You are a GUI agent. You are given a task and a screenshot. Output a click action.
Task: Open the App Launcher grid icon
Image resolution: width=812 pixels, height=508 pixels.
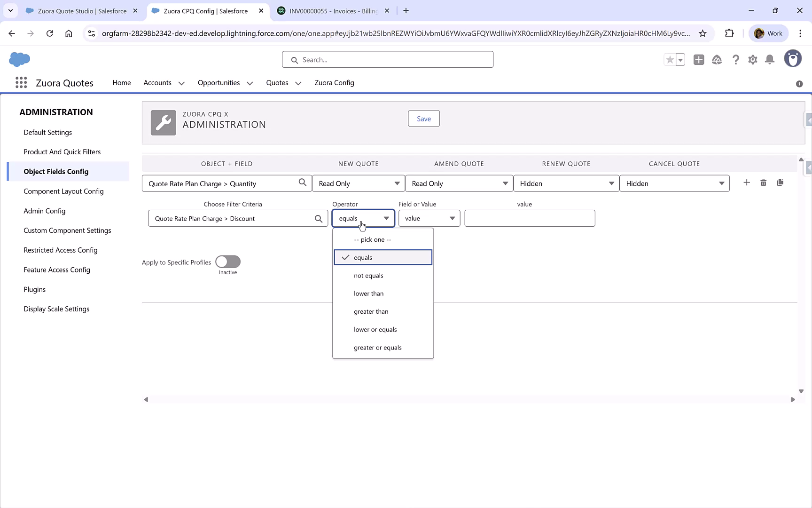pos(21,82)
